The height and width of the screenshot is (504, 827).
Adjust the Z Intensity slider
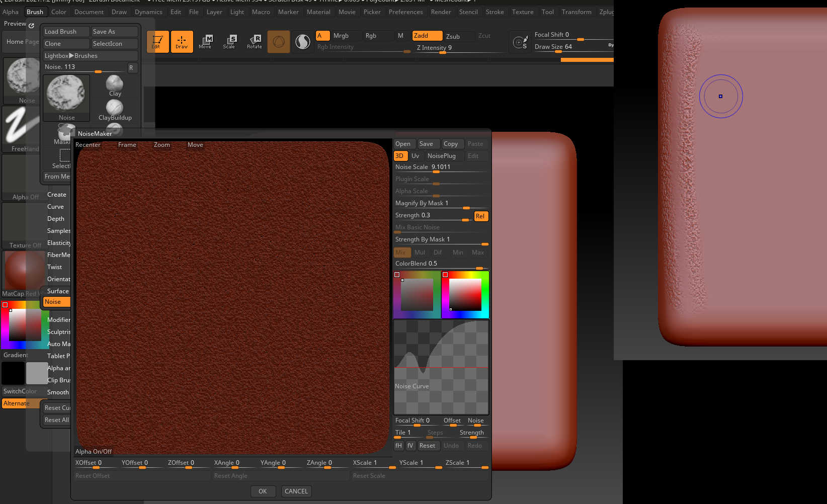(x=460, y=48)
